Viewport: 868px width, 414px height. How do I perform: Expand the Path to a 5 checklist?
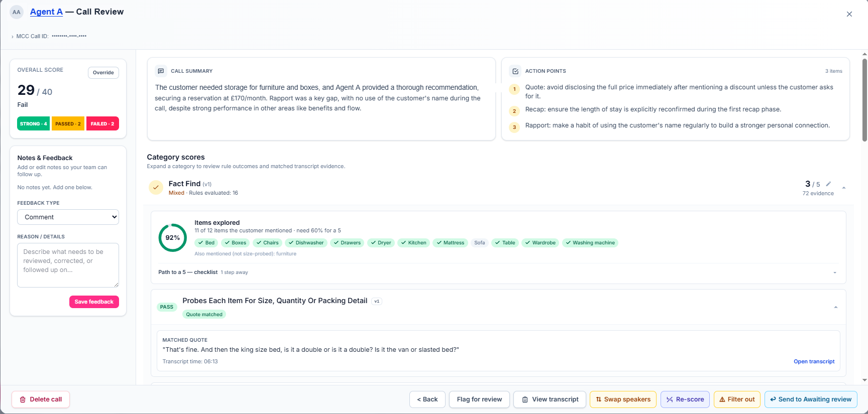pos(835,272)
